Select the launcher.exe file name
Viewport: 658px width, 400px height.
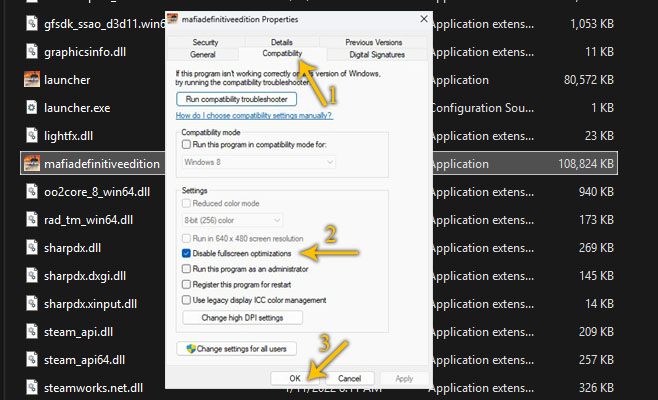click(x=77, y=108)
